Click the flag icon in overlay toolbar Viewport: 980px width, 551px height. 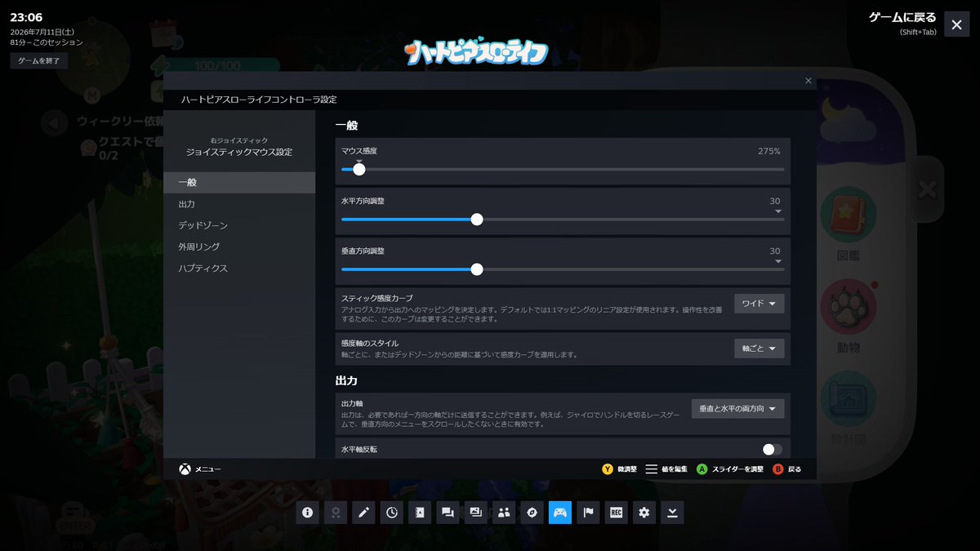588,513
